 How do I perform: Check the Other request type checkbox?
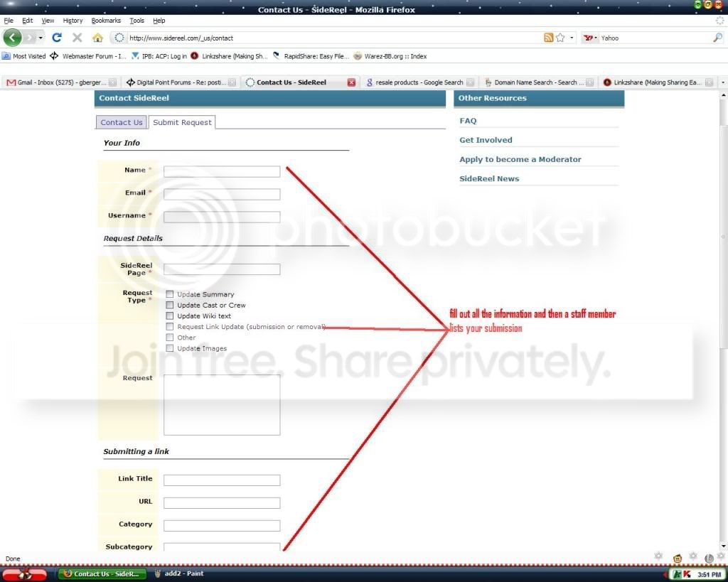170,338
